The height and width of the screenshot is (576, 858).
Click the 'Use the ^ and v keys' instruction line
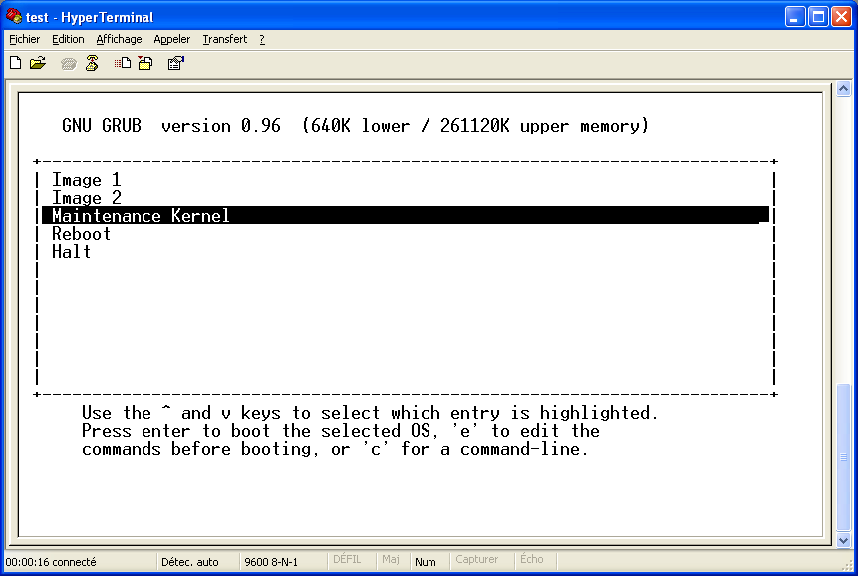tap(369, 413)
